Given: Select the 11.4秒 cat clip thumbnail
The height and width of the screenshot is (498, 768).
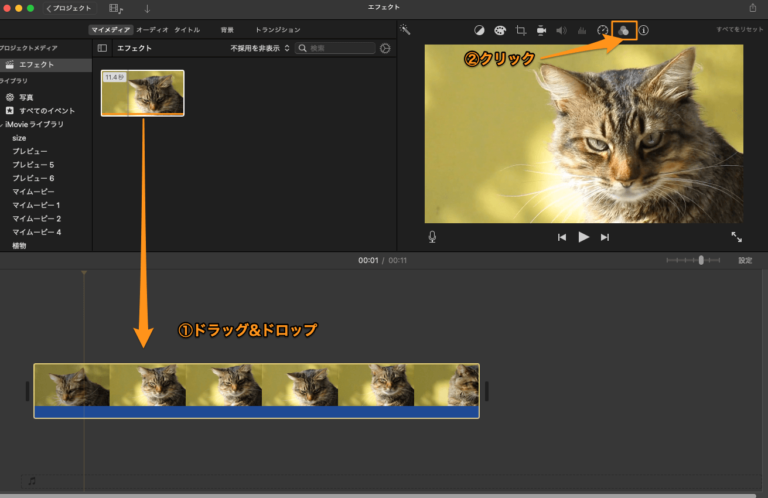Looking at the screenshot, I should click(143, 93).
